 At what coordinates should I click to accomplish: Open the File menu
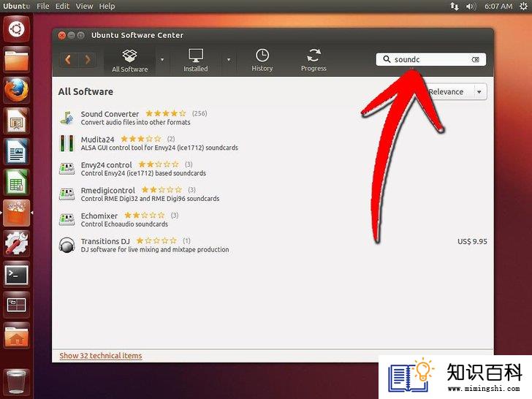(42, 6)
